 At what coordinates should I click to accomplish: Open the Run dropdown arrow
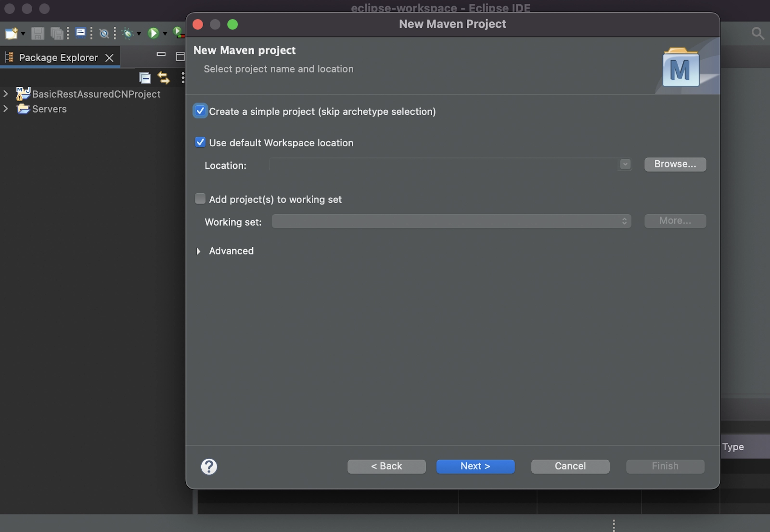tap(165, 34)
